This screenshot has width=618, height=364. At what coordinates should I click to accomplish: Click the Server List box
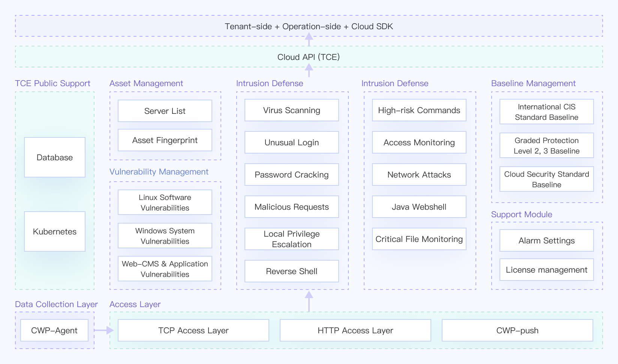tap(165, 111)
